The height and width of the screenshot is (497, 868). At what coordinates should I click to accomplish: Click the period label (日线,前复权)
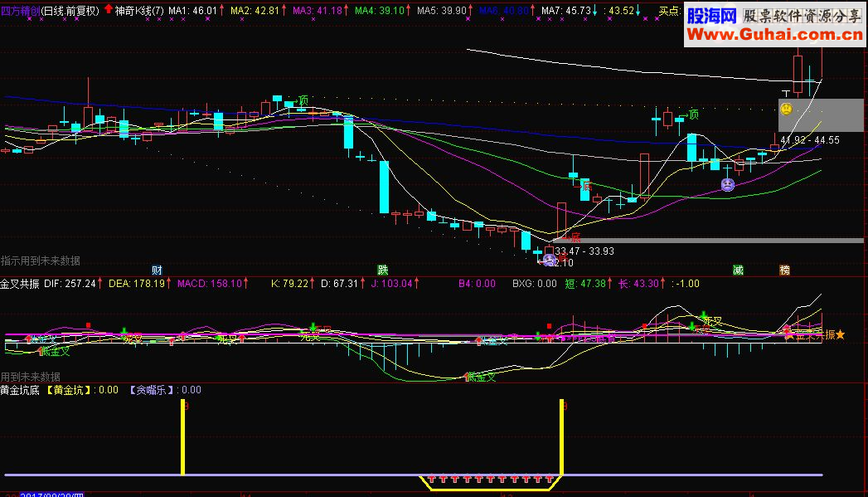point(70,11)
